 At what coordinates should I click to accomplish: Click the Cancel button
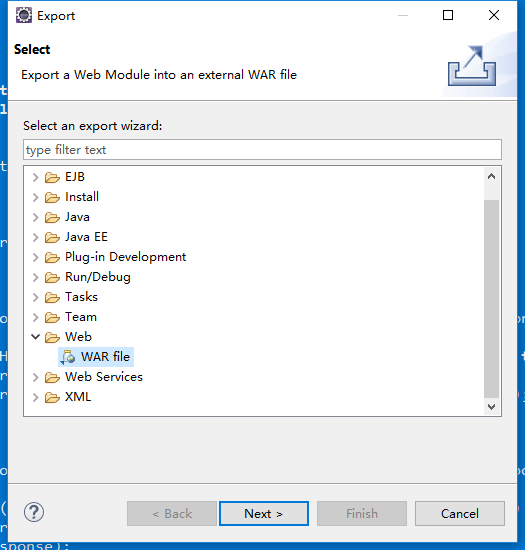click(x=460, y=514)
